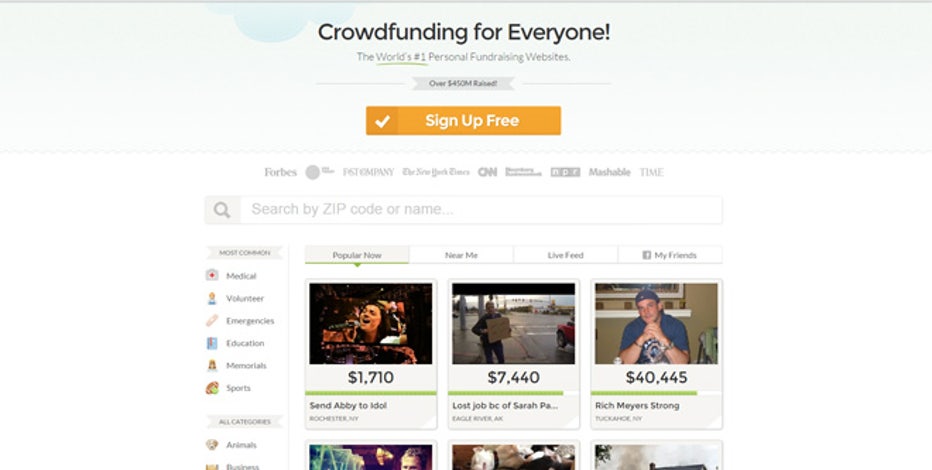Viewport: 932px width, 470px height.
Task: Switch to the Near Me tab
Action: pyautogui.click(x=461, y=255)
